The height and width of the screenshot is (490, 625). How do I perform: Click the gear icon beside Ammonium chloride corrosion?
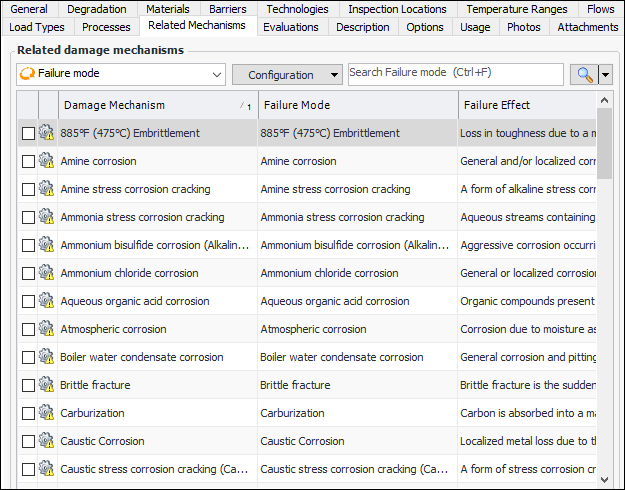pyautogui.click(x=47, y=273)
